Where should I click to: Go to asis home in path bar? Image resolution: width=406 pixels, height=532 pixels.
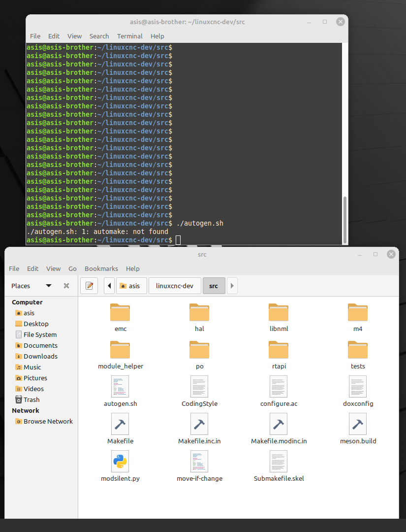(131, 286)
